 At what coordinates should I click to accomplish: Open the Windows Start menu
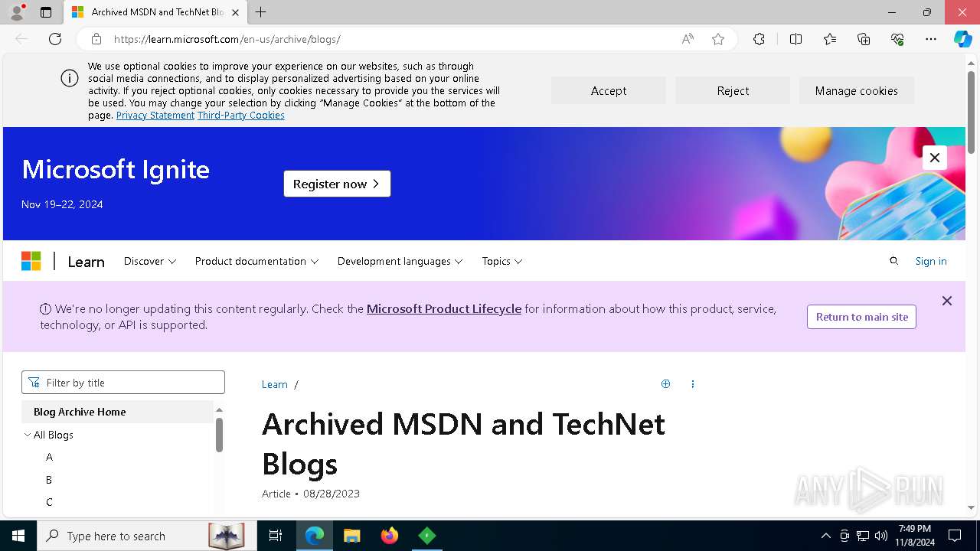[18, 536]
